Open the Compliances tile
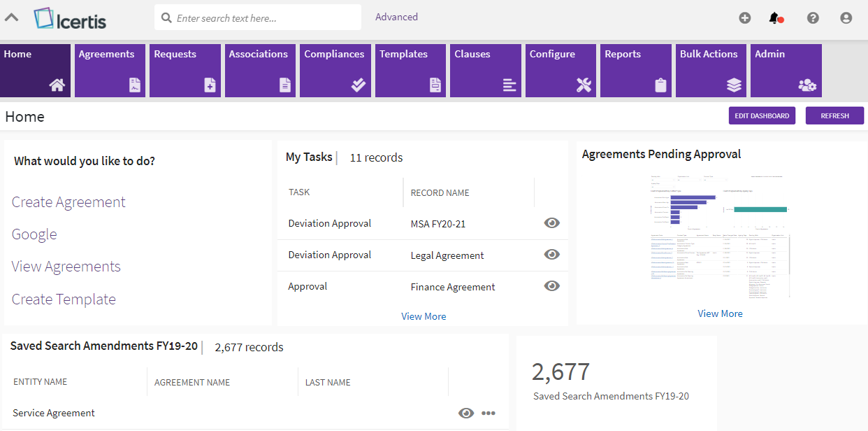This screenshot has width=868, height=431. click(335, 70)
